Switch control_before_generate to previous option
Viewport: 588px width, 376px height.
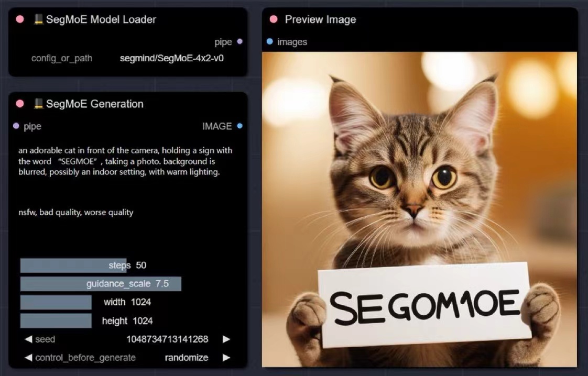tap(28, 357)
